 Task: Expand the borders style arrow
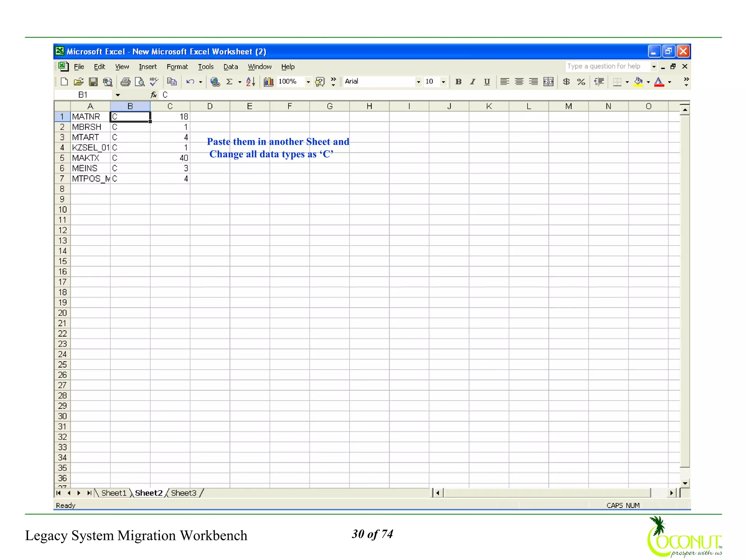[x=627, y=82]
